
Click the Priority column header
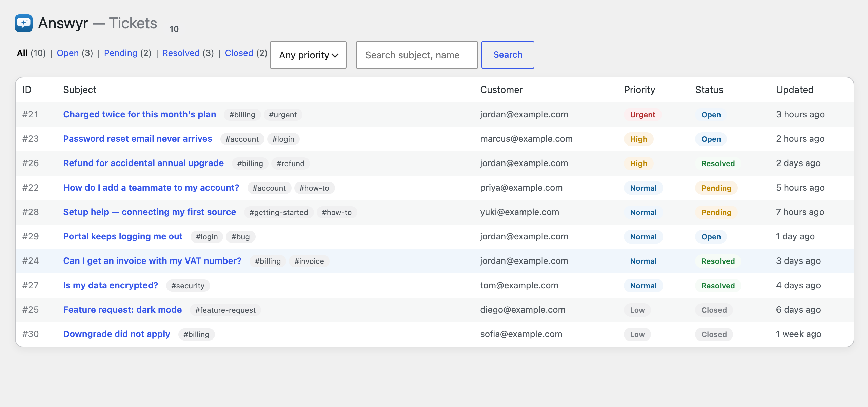click(639, 90)
